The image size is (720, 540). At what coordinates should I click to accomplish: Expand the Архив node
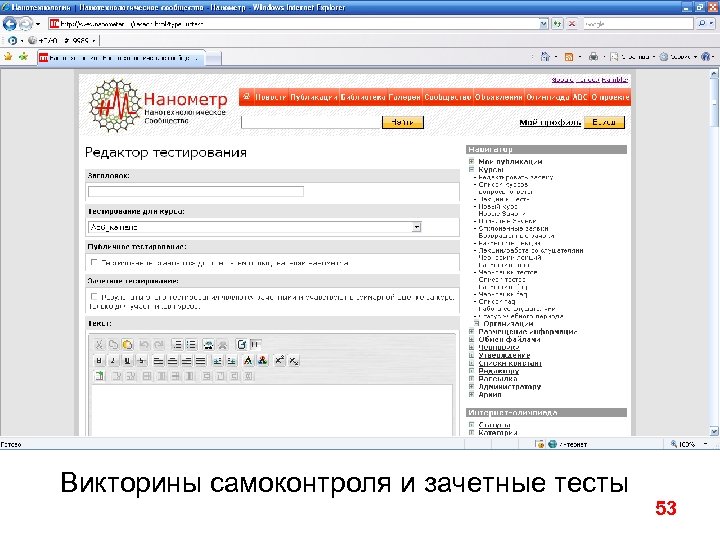pyautogui.click(x=471, y=394)
